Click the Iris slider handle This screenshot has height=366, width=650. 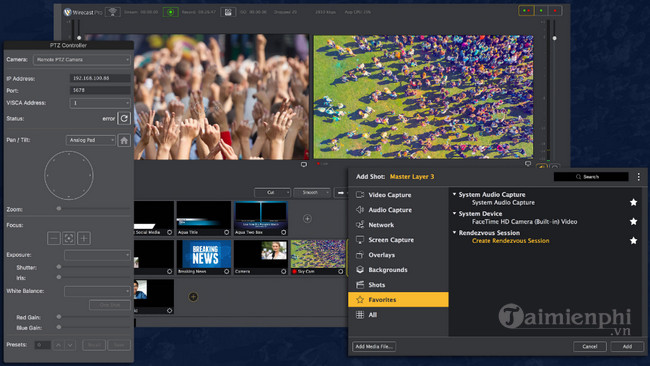point(59,277)
